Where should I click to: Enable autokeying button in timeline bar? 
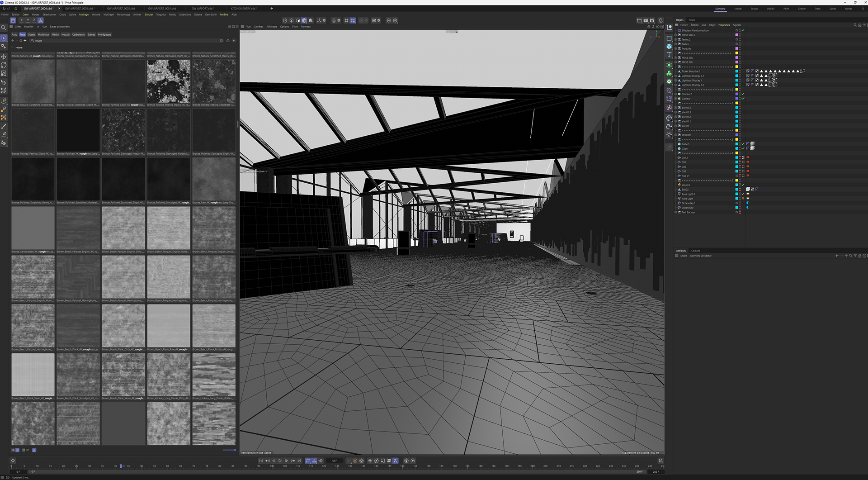click(x=355, y=461)
